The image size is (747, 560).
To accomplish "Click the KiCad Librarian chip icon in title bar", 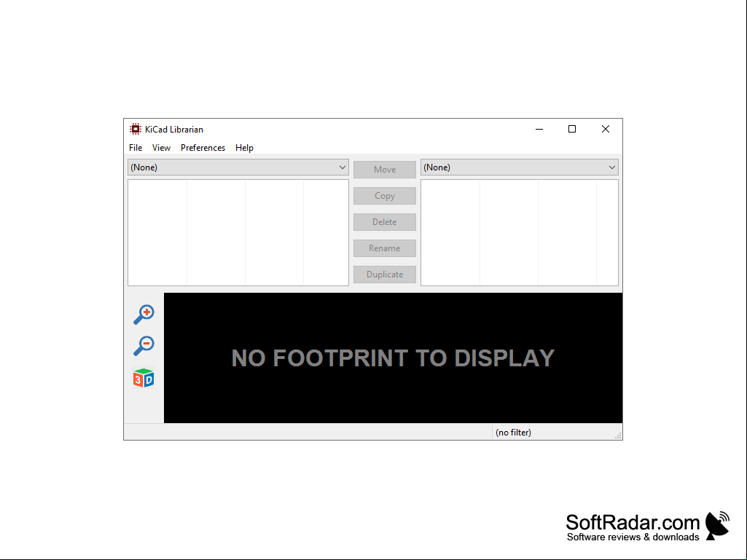I will tap(136, 129).
